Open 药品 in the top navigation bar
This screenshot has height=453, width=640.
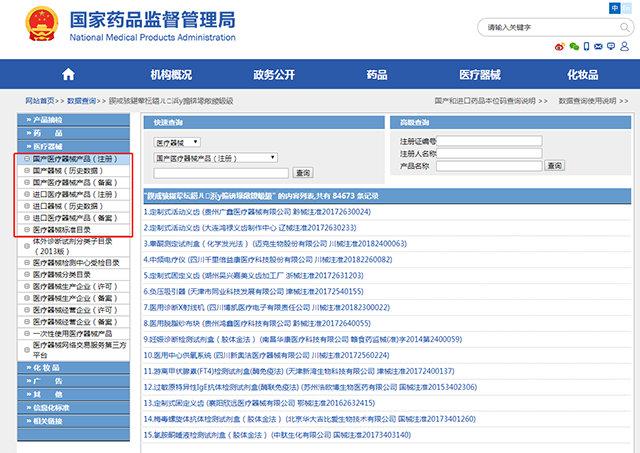click(377, 75)
